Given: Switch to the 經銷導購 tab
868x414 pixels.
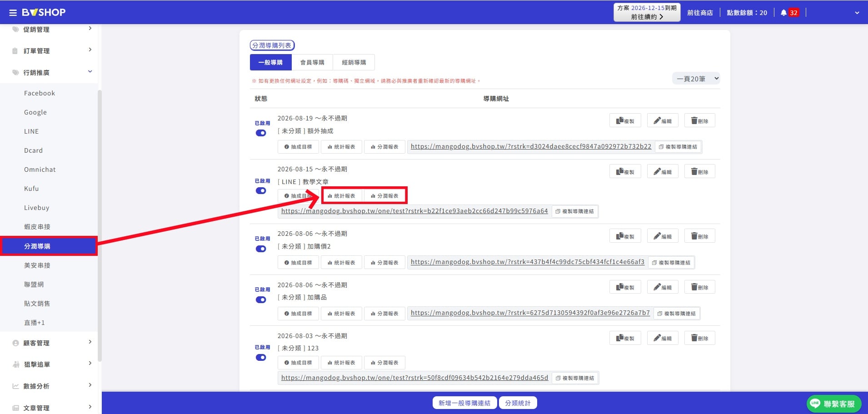Looking at the screenshot, I should click(354, 62).
